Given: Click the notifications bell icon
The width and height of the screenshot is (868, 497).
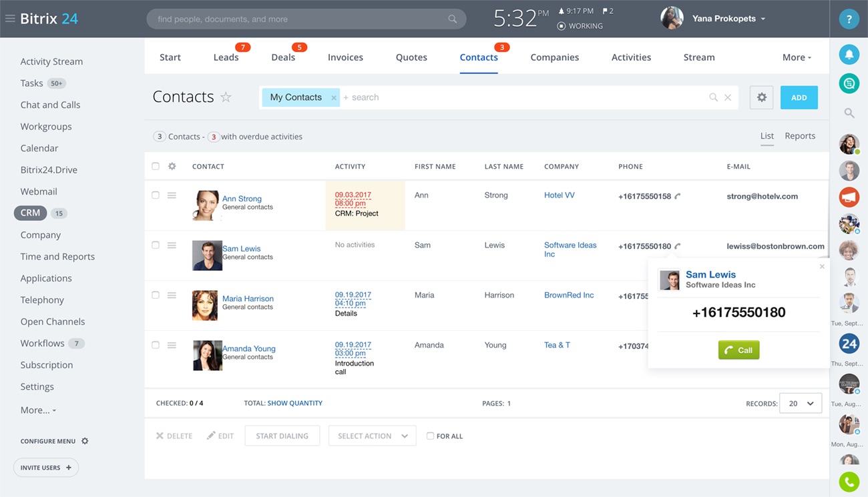Looking at the screenshot, I should [x=849, y=55].
